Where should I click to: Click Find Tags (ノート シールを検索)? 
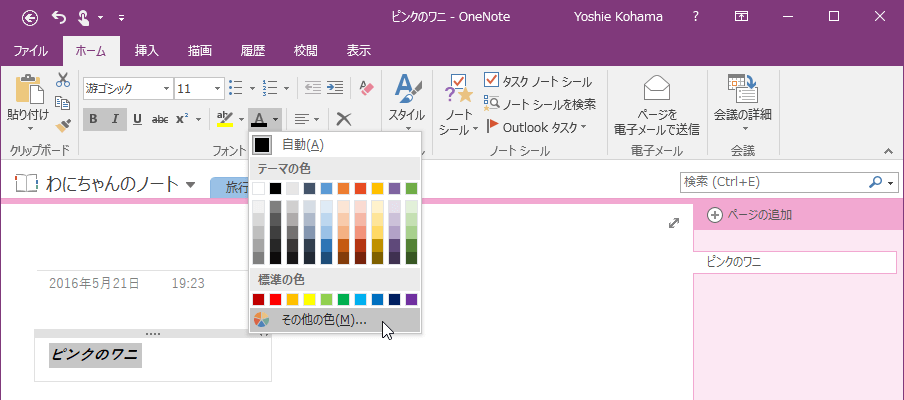[540, 104]
